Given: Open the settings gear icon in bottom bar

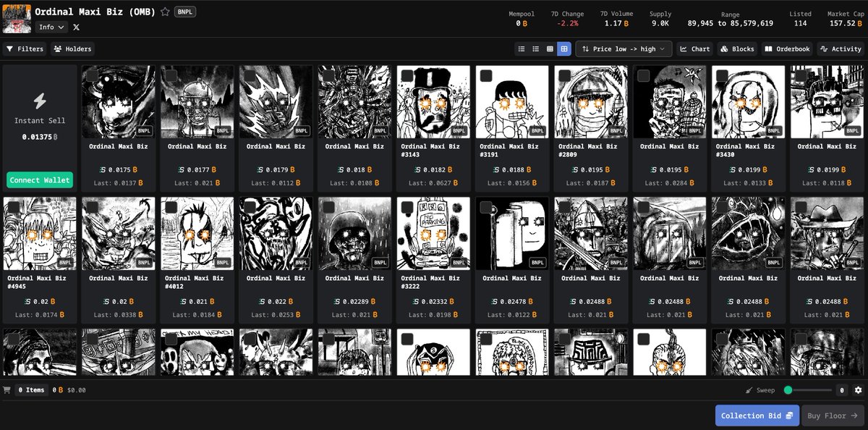Looking at the screenshot, I should [858, 390].
